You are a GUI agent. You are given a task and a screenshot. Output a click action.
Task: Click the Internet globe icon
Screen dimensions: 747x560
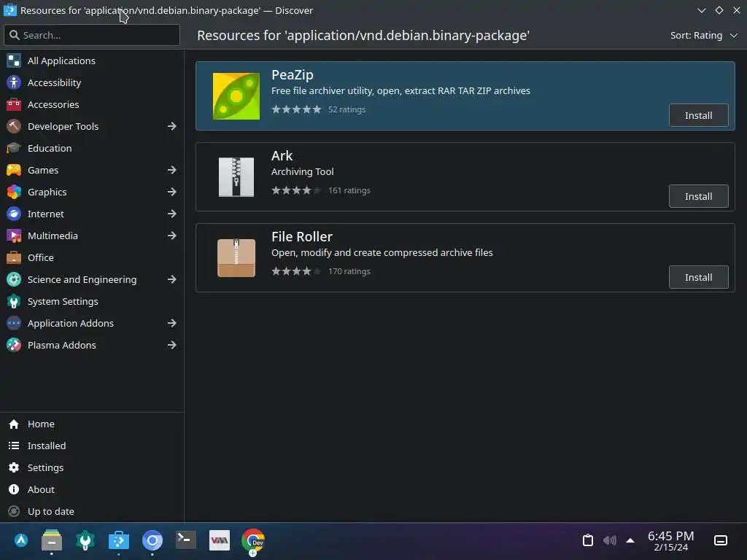click(x=14, y=214)
